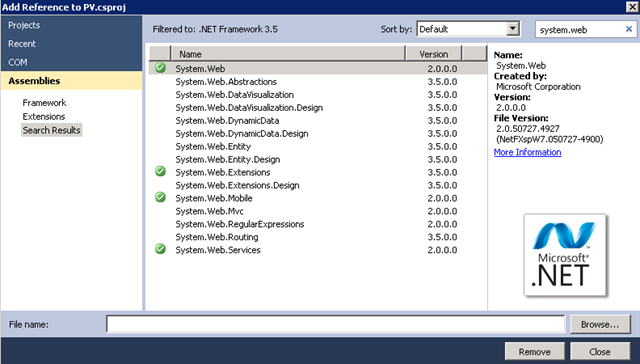Image resolution: width=640 pixels, height=364 pixels.
Task: Select the Extensions sub-category
Action: click(x=44, y=117)
